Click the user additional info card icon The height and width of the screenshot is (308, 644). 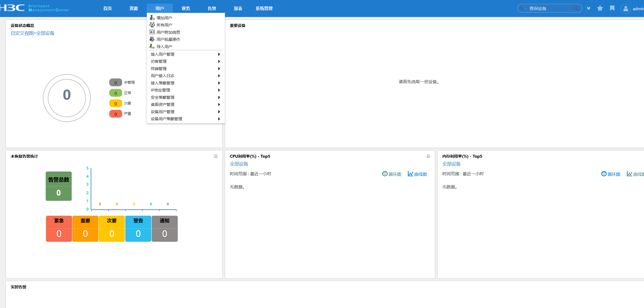click(x=152, y=32)
